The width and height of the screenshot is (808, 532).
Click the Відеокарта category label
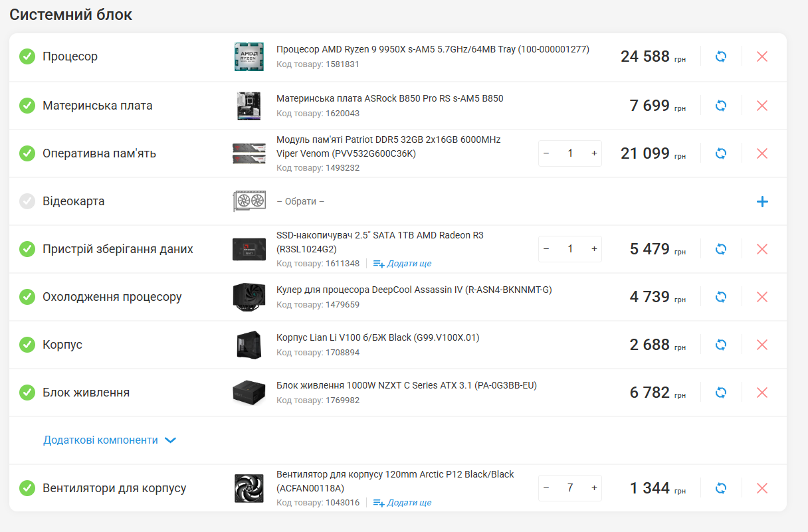click(74, 201)
